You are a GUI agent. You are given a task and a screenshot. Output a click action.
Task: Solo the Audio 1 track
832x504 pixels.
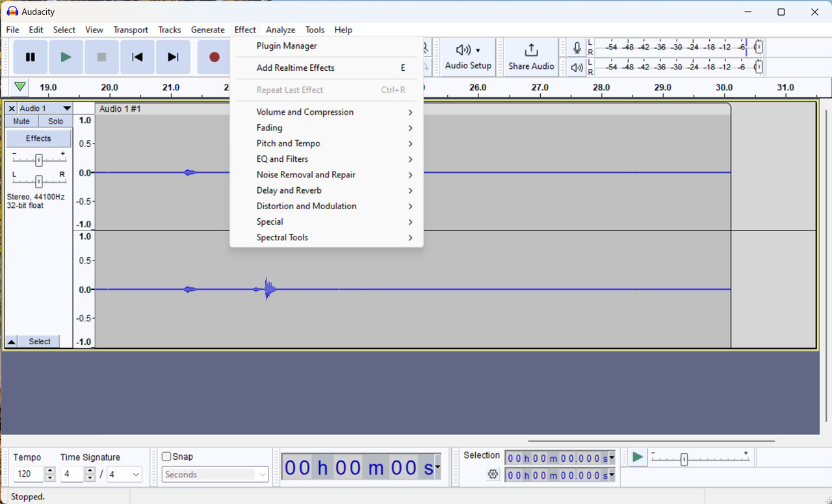tap(55, 121)
